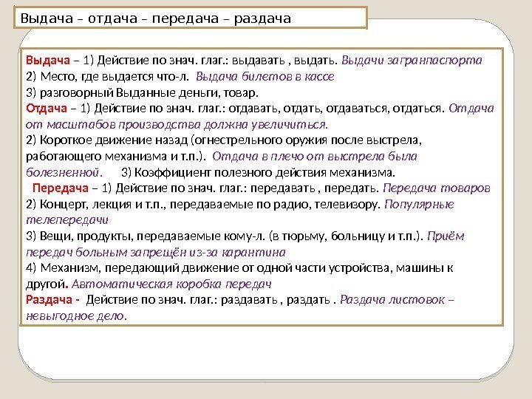Click example 'Автоматическая коробка передач'
Screen dimensions: 532x399
pos(171,284)
